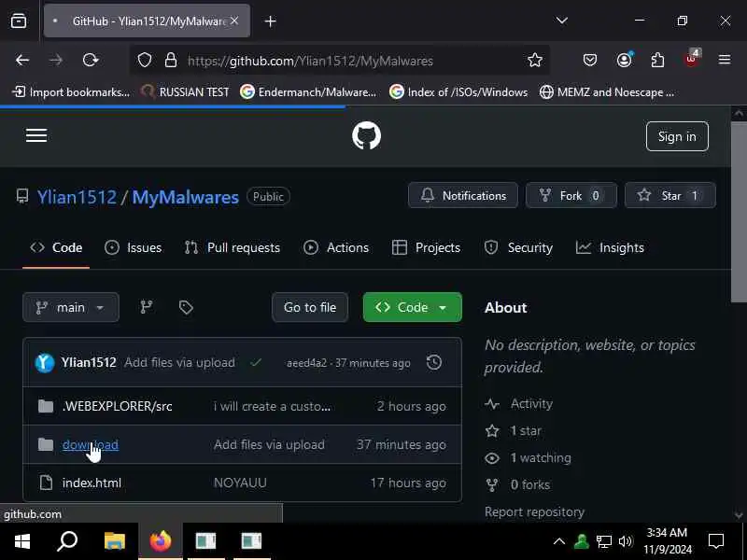Reload the current page
This screenshot has width=747, height=560.
pyautogui.click(x=90, y=60)
